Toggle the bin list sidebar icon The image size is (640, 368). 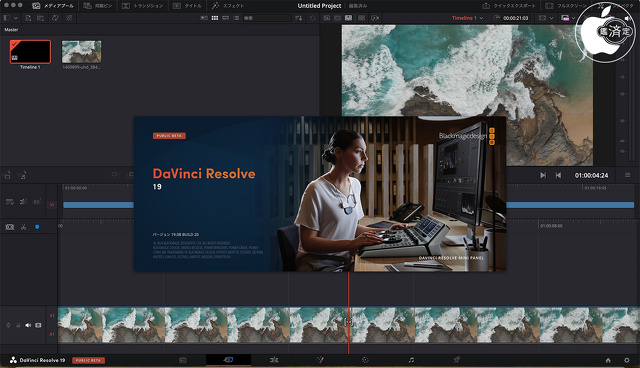click(x=7, y=18)
